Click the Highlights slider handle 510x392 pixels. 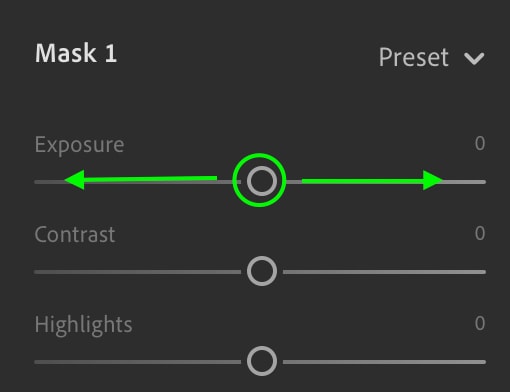(262, 361)
